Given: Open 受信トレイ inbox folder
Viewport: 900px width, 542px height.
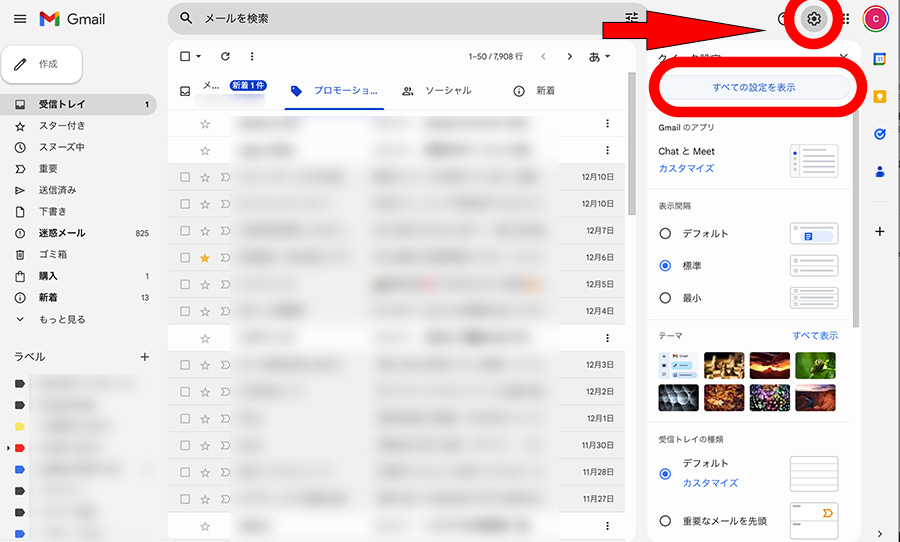Looking at the screenshot, I should click(78, 104).
